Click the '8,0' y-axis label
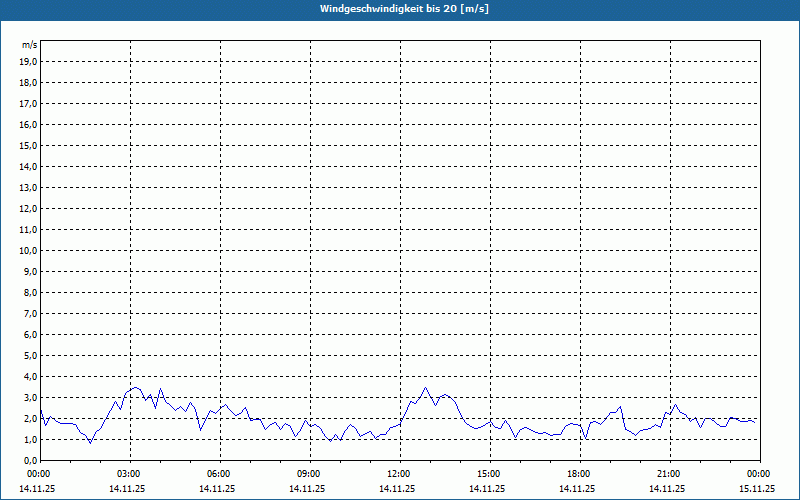800x500 pixels. click(30, 292)
